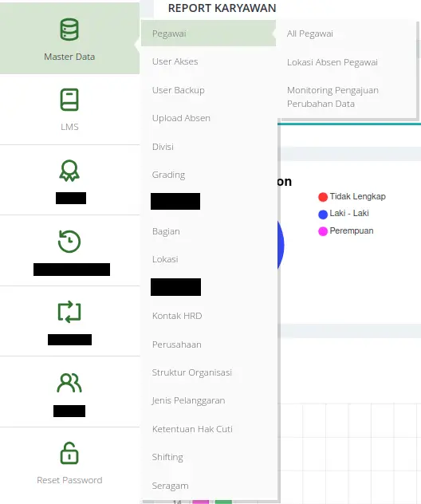Toggle the Laki - Laki blue legend dot
421x504 pixels.
(323, 214)
